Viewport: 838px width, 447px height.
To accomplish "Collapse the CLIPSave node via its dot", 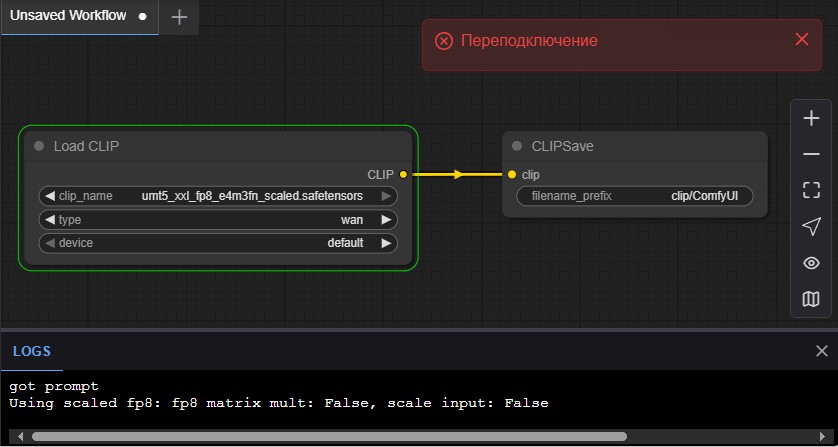I will [516, 146].
